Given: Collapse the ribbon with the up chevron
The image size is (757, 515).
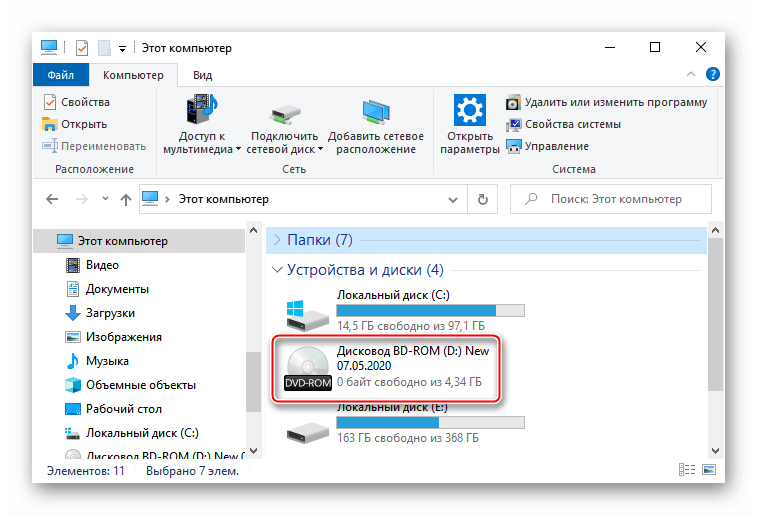Looking at the screenshot, I should click(x=691, y=74).
